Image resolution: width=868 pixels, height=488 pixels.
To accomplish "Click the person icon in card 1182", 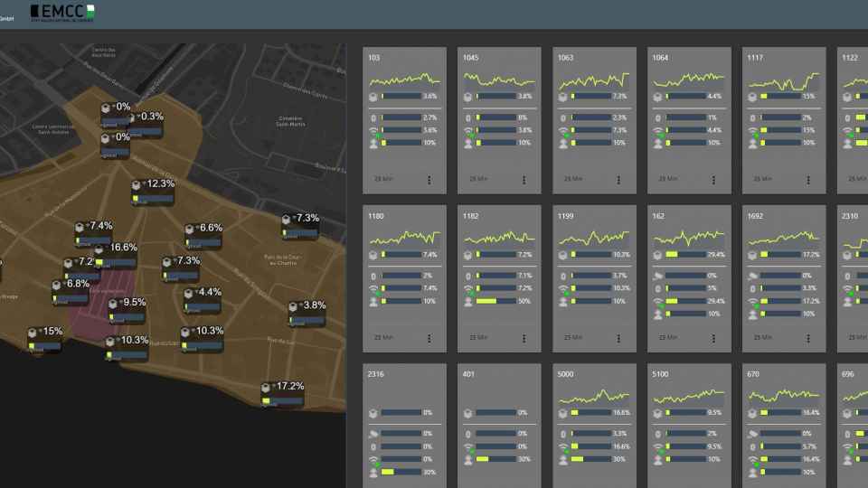I will coord(468,302).
